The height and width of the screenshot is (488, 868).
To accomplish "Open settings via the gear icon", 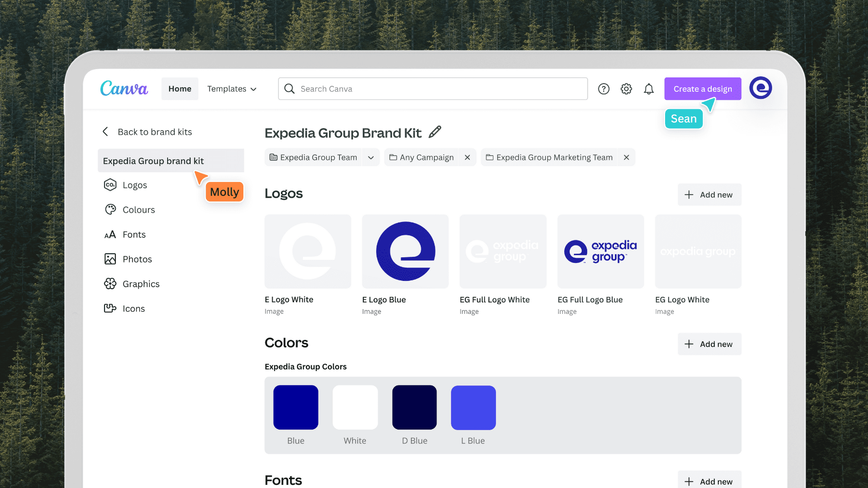I will (626, 89).
